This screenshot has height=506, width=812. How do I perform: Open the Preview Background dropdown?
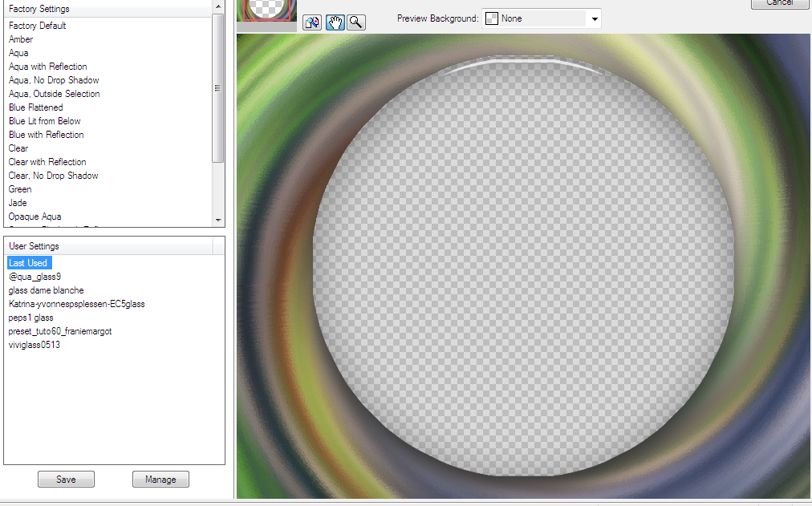click(541, 18)
